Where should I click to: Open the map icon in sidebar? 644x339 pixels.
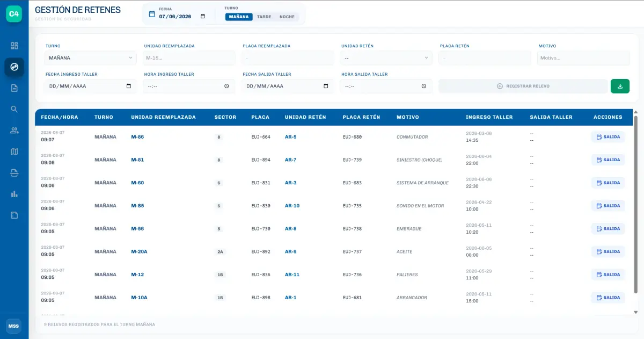point(14,152)
